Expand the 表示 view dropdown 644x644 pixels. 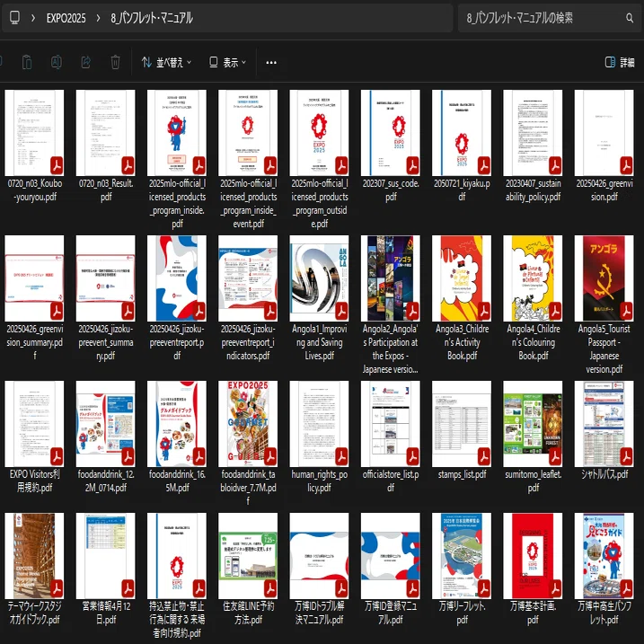(x=227, y=63)
